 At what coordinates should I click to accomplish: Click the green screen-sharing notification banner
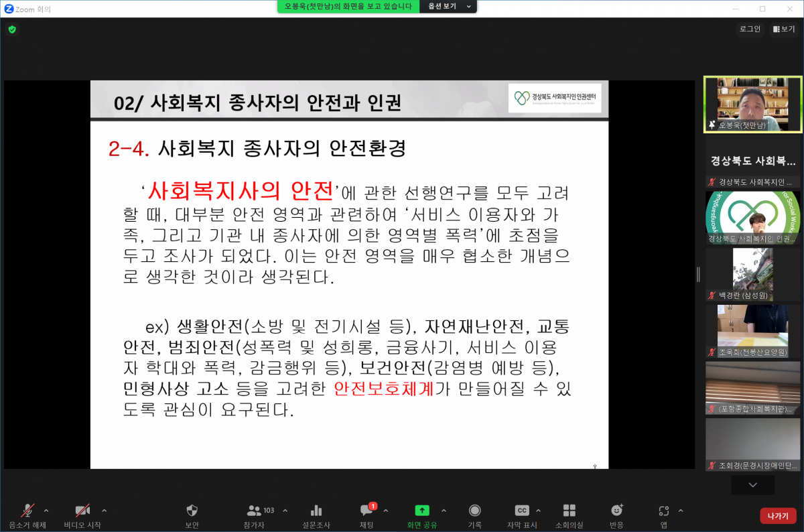coord(348,6)
